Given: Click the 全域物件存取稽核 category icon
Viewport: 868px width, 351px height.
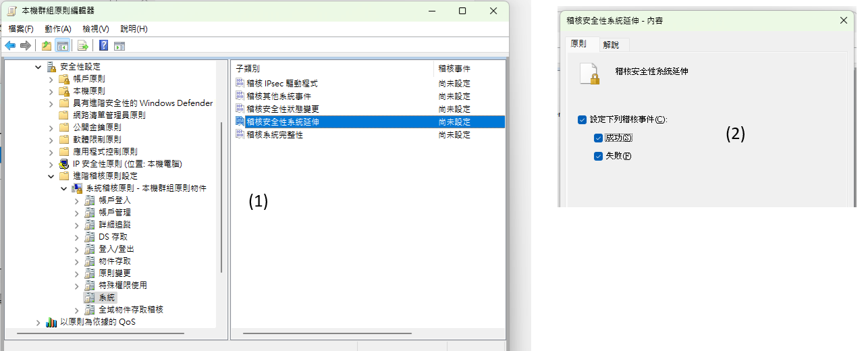Looking at the screenshot, I should click(90, 309).
